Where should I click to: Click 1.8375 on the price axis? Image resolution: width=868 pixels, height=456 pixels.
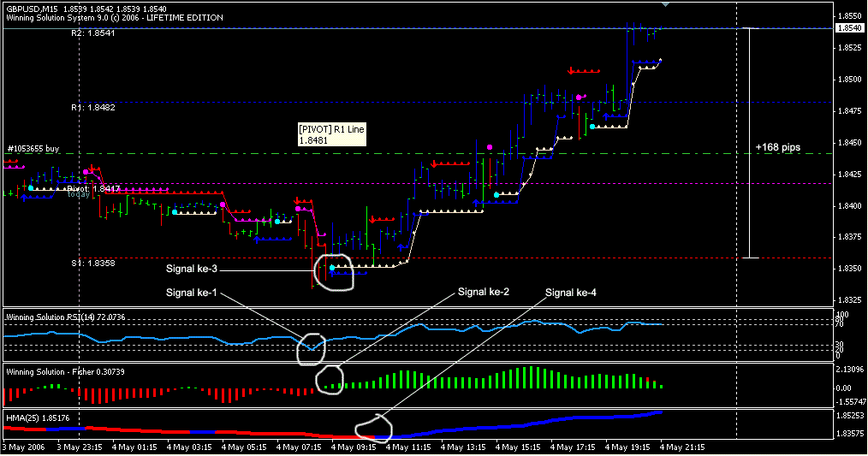(849, 237)
